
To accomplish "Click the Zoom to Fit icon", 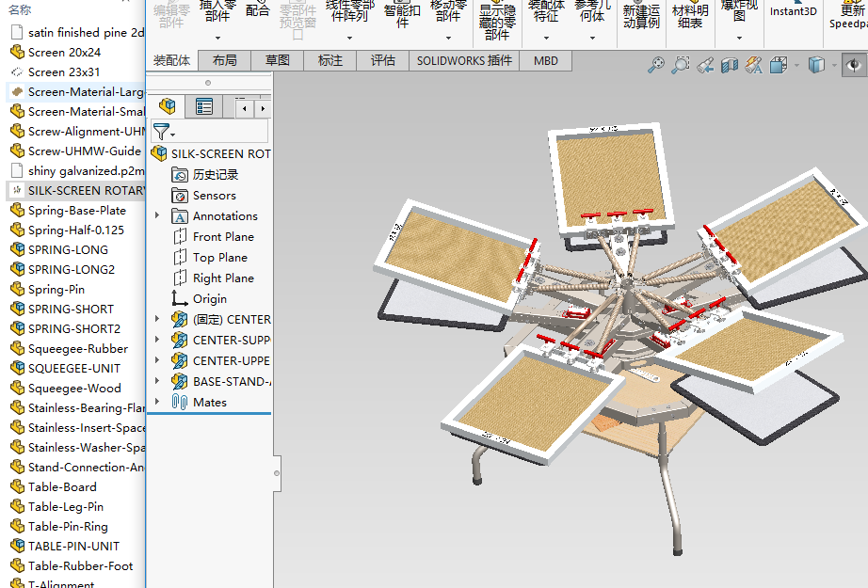I will point(656,65).
